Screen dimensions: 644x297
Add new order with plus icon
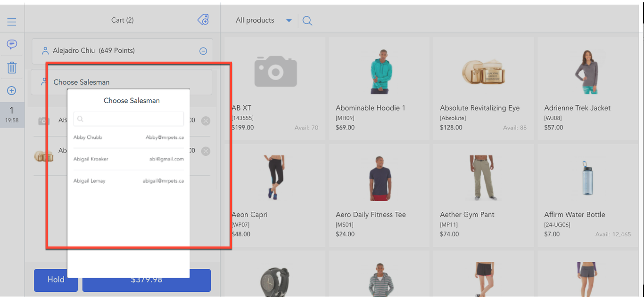[12, 91]
